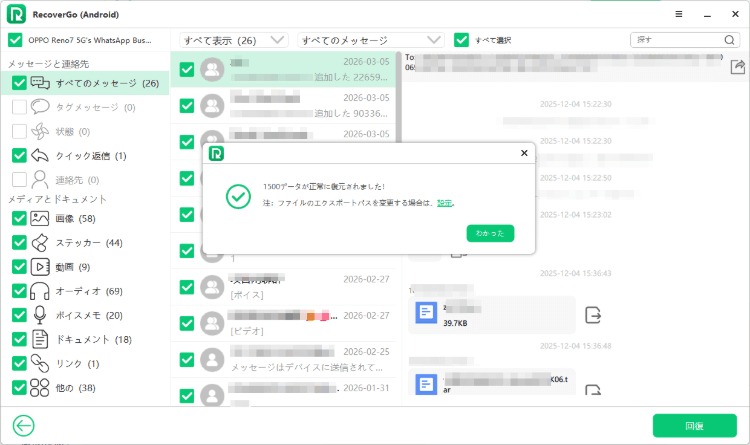The image size is (750, 445).
Task: Click avatar of the [ビデオ] conversation
Action: (x=212, y=323)
